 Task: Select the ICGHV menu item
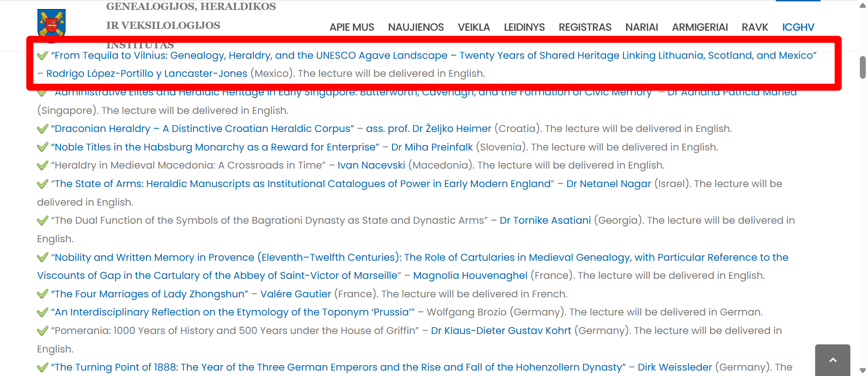click(798, 27)
